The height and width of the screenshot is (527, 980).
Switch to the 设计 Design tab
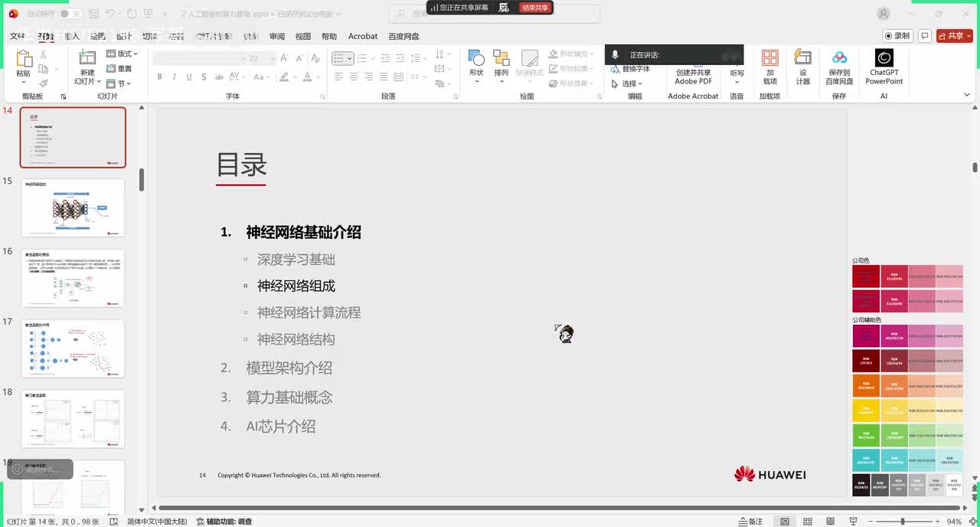[x=124, y=36]
